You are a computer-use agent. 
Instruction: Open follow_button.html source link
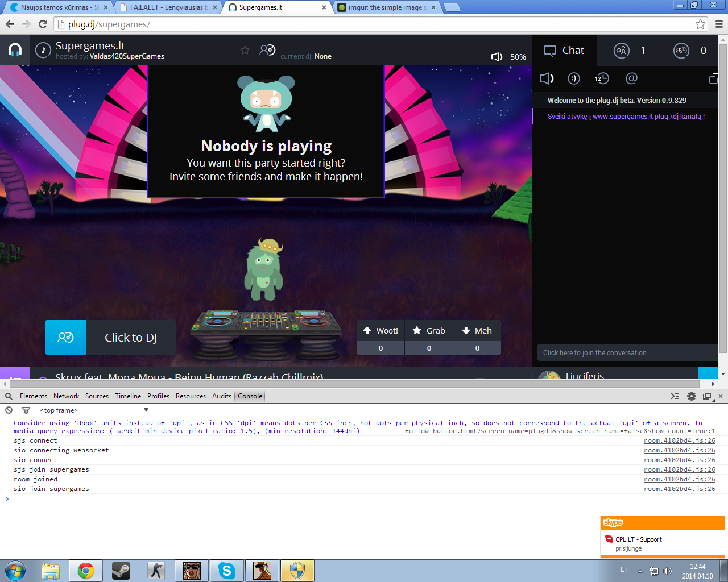click(x=560, y=431)
